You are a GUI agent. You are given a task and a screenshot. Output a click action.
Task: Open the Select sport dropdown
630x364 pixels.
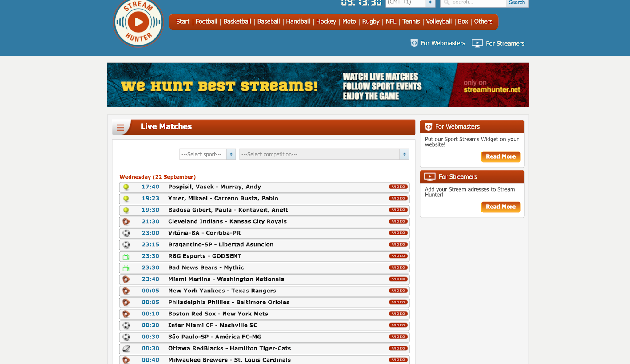click(x=207, y=154)
